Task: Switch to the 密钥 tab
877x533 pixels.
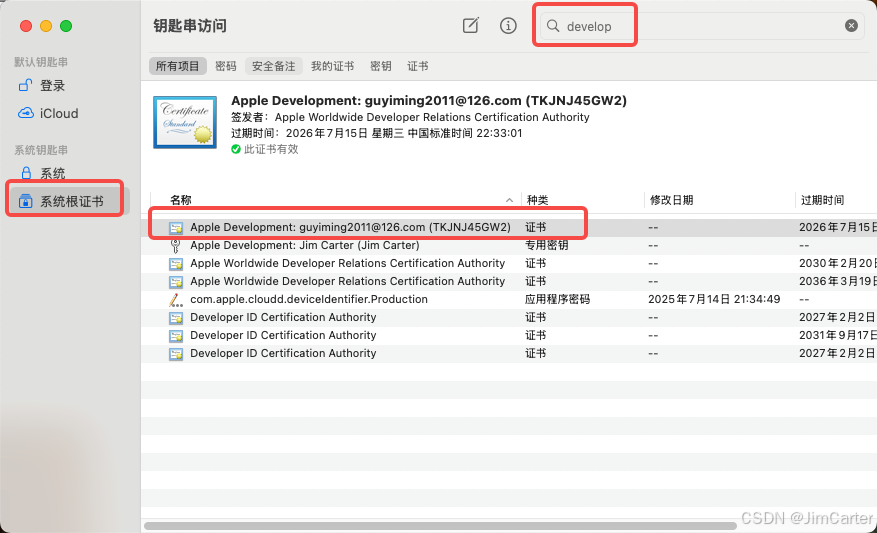Action: coord(381,66)
